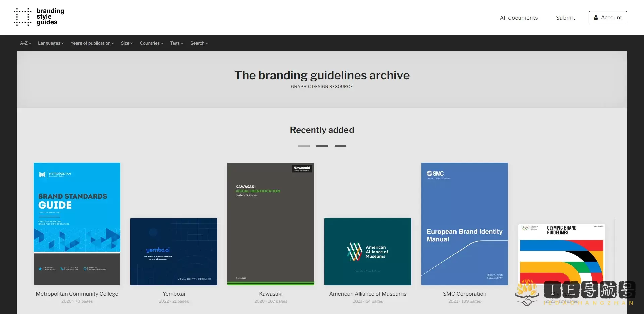Expand the Size filter menu

(x=126, y=43)
